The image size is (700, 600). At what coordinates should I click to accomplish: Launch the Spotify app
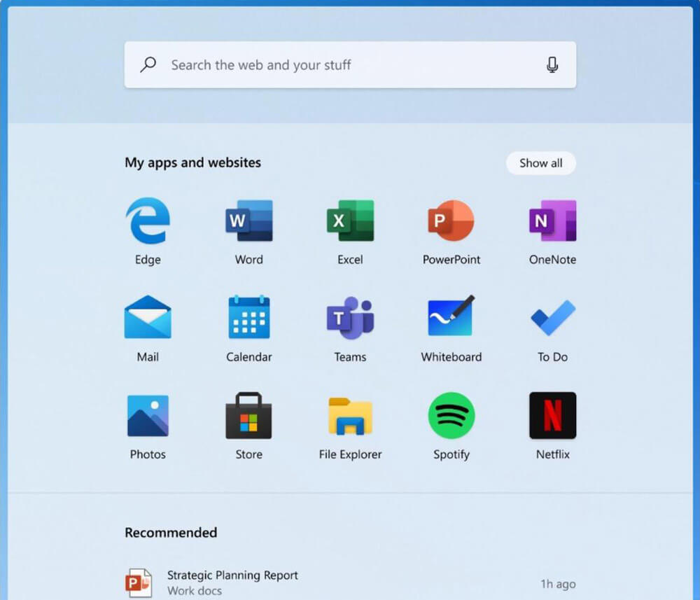click(x=451, y=415)
